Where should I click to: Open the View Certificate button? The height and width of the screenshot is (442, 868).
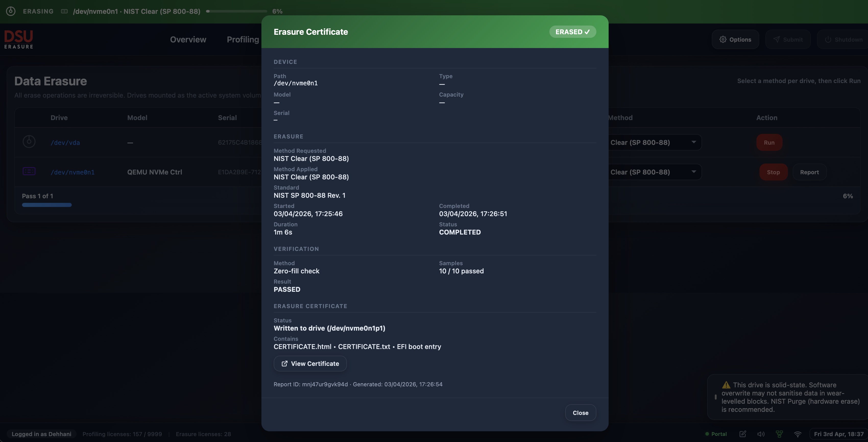[310, 364]
